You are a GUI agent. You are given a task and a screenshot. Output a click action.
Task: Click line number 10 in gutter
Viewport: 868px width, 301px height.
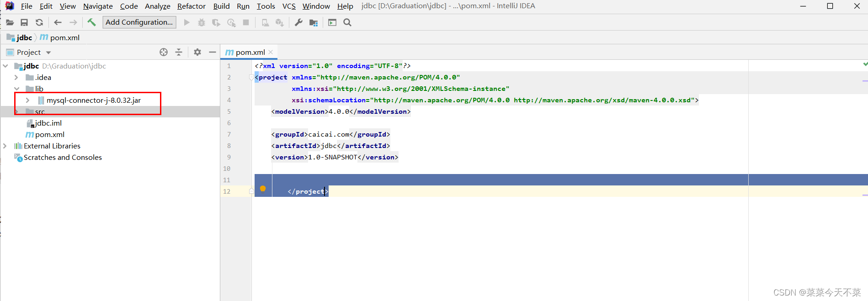[227, 169]
